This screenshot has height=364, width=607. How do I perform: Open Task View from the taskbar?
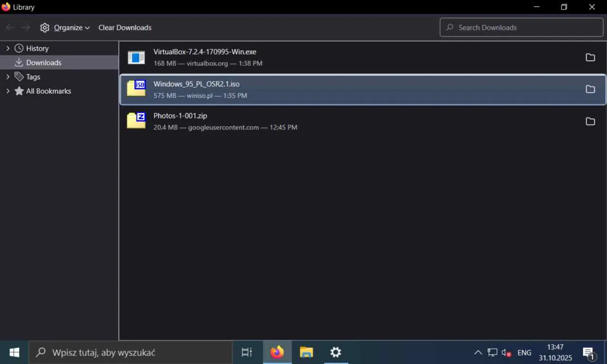coord(247,352)
